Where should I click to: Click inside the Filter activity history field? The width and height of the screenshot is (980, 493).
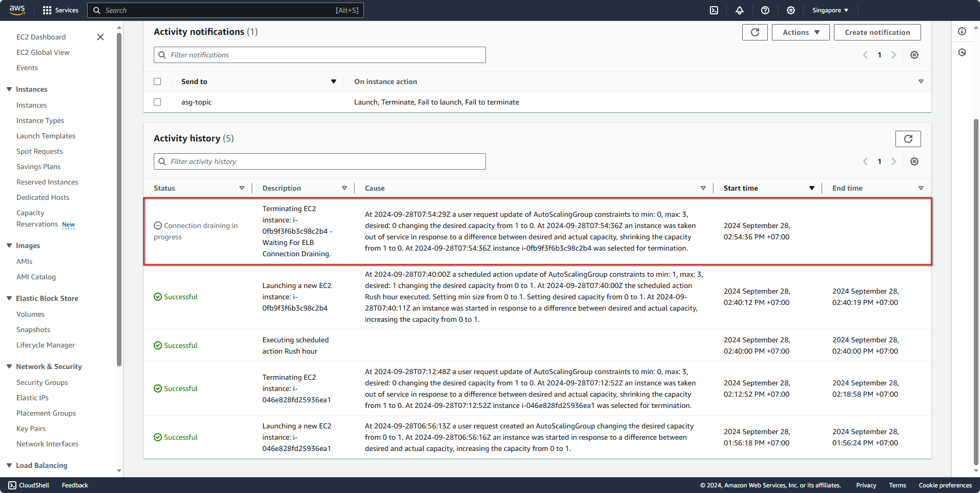point(319,161)
